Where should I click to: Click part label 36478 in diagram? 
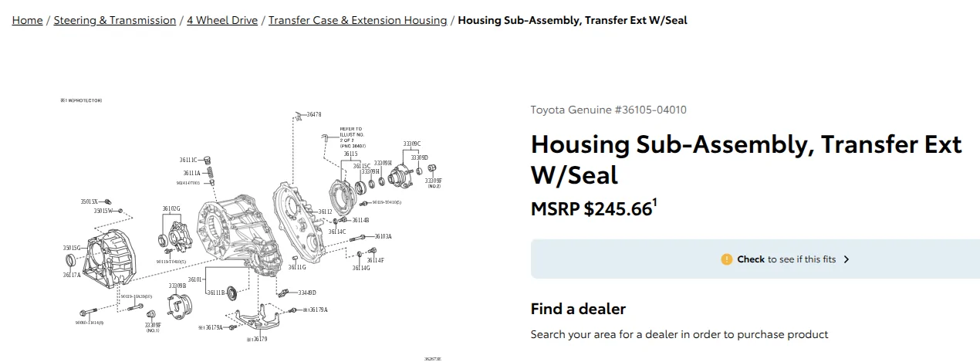(313, 114)
